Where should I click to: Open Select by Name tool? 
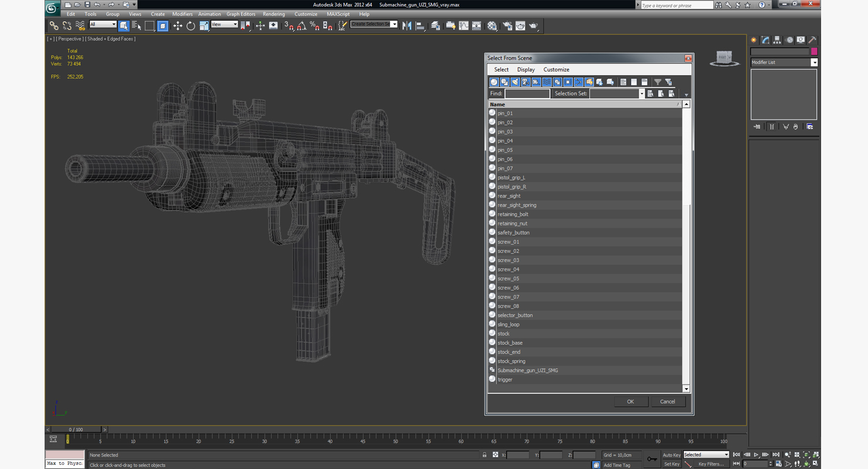point(137,26)
